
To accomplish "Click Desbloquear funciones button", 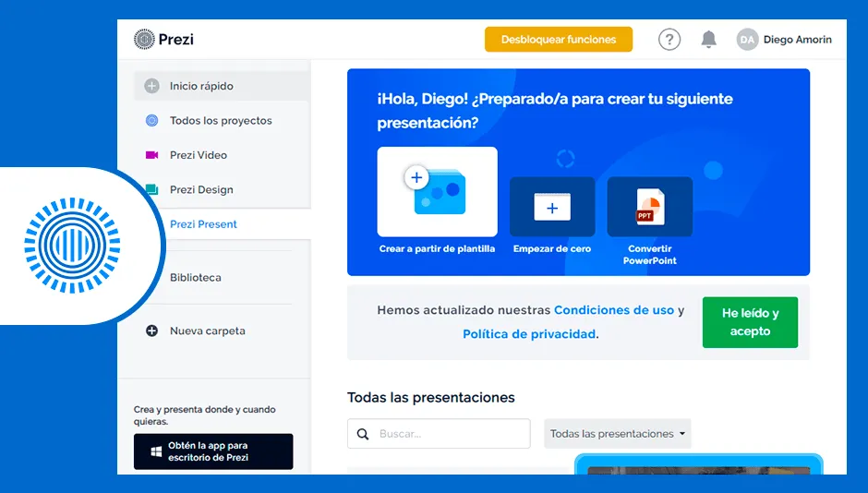I will click(559, 40).
